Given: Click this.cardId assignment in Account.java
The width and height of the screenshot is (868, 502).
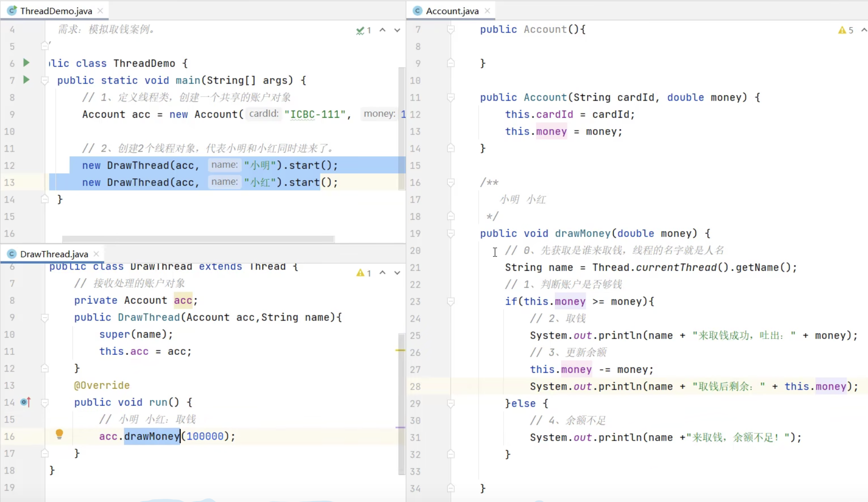Looking at the screenshot, I should [569, 114].
